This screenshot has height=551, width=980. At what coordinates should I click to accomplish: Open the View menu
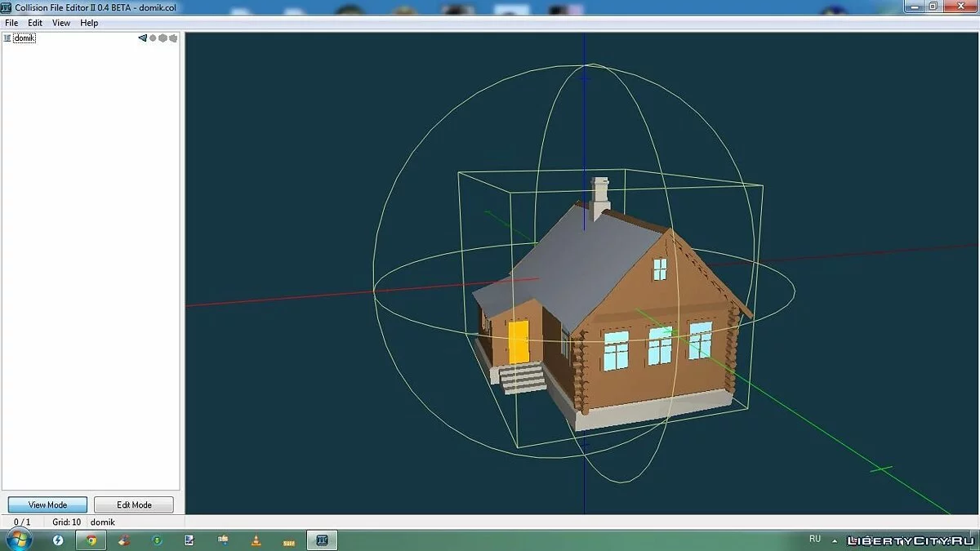[61, 23]
